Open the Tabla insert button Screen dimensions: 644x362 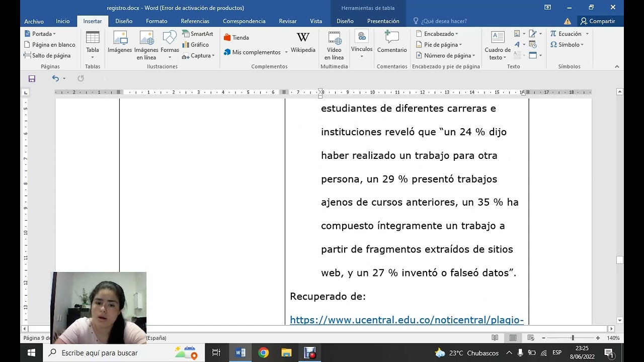pos(93,45)
